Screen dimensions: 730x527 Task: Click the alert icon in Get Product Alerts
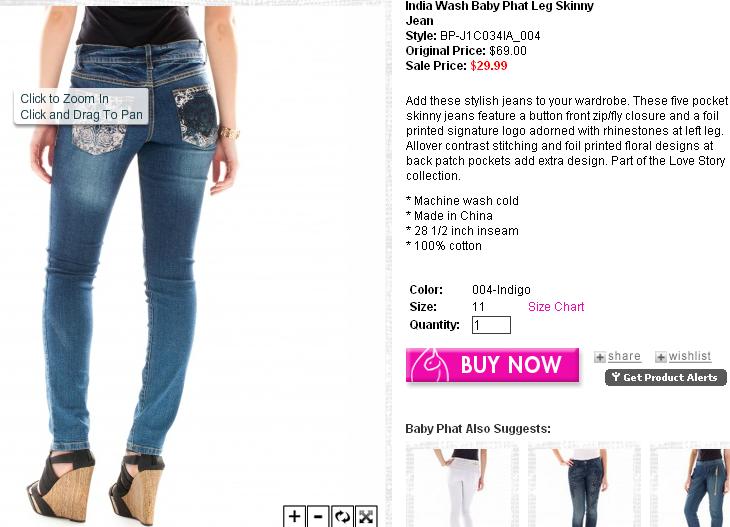tap(616, 377)
